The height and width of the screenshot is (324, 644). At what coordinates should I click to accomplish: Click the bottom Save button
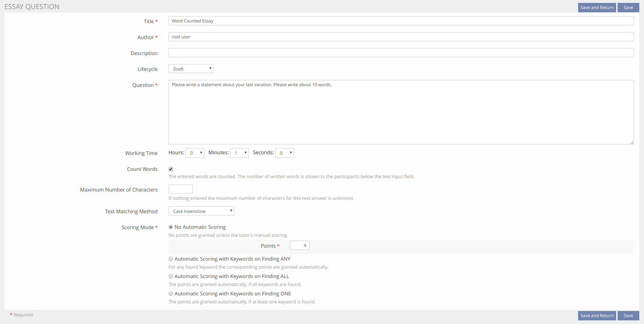pyautogui.click(x=628, y=316)
